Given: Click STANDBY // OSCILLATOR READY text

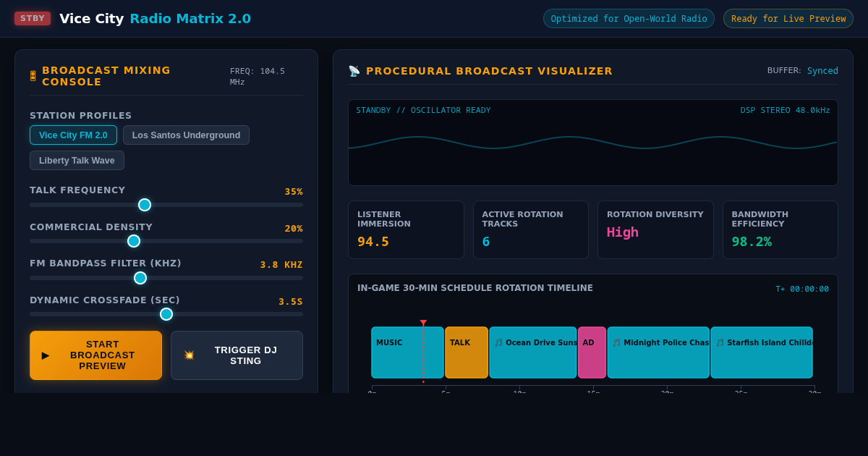Looking at the screenshot, I should [x=423, y=111].
